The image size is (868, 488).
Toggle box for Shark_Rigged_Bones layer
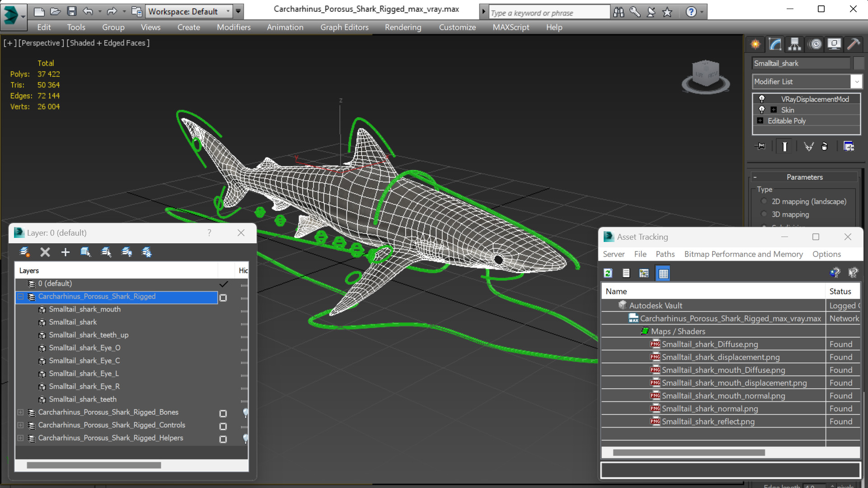[x=223, y=414]
